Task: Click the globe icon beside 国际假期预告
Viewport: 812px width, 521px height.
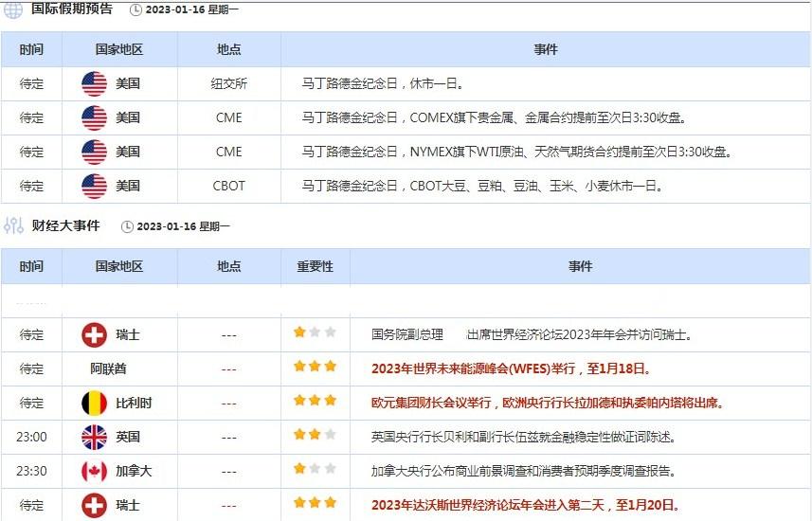Action: (13, 10)
